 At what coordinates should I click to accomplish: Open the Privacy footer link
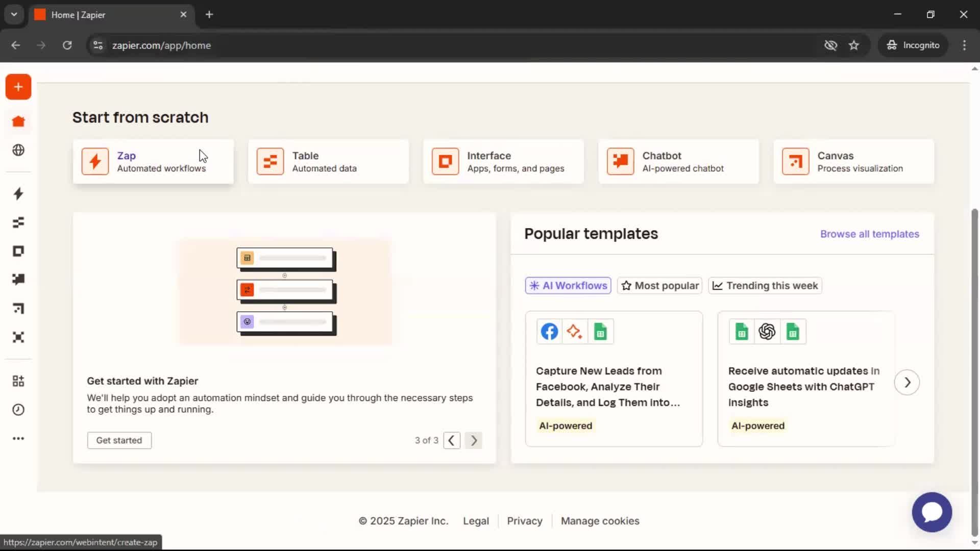[x=525, y=521]
